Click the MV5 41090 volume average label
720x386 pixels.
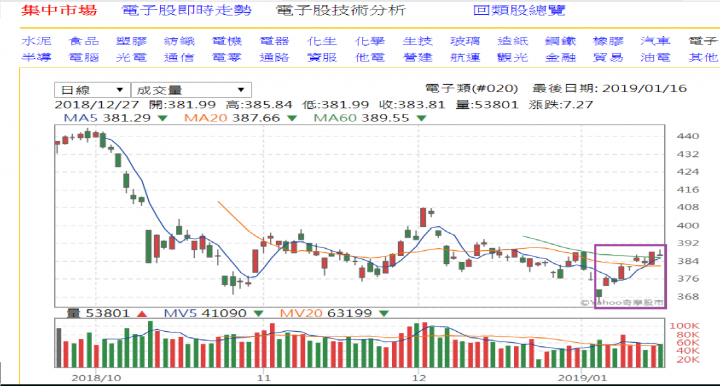pos(205,313)
